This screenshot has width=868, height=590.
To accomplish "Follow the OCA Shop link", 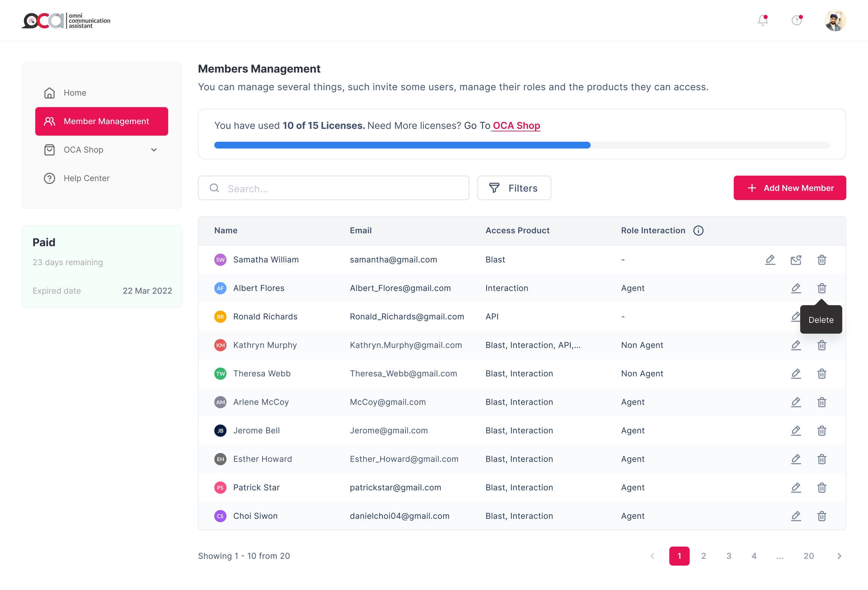I will click(x=516, y=125).
